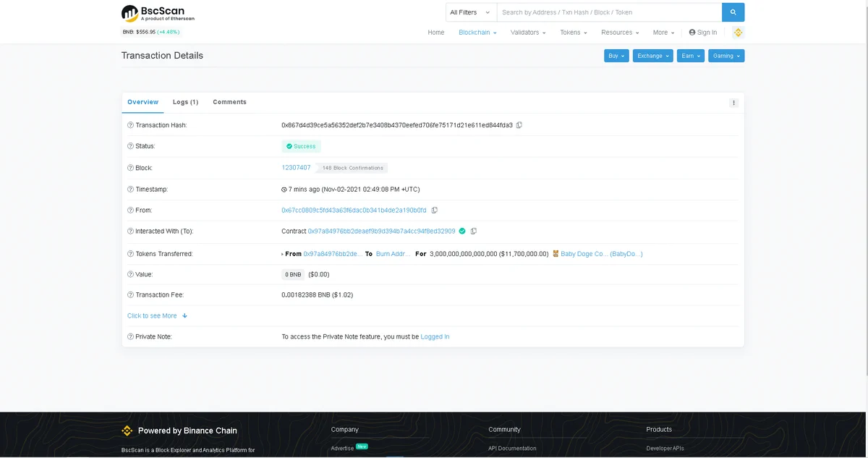Open the three-dot options menu
This screenshot has width=868, height=458.
point(733,103)
